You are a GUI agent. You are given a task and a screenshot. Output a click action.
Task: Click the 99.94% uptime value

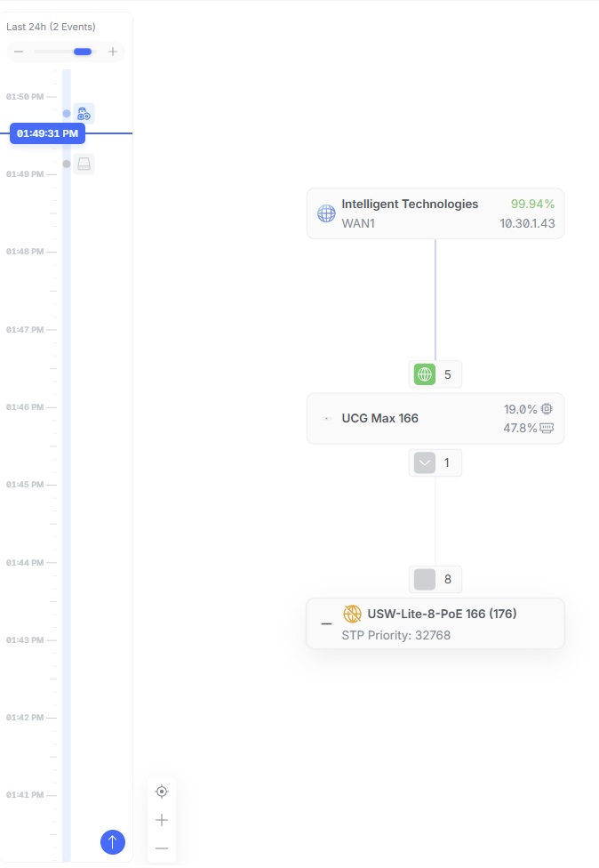[x=532, y=204]
